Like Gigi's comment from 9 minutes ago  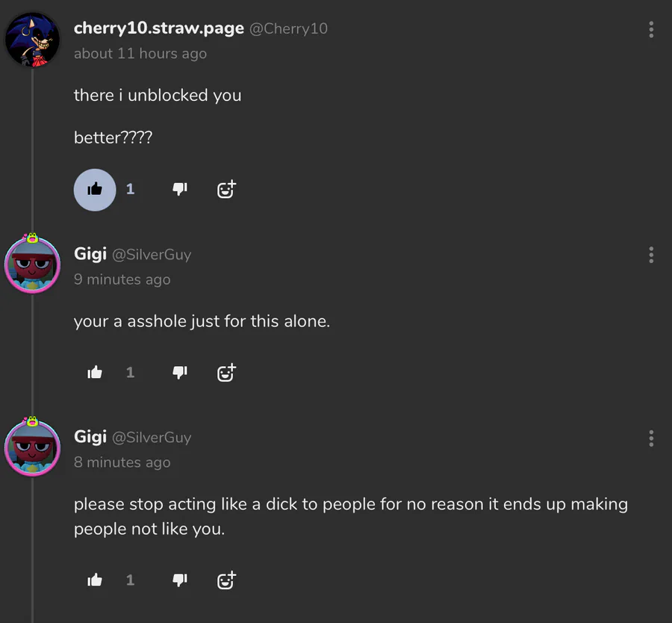(x=95, y=372)
